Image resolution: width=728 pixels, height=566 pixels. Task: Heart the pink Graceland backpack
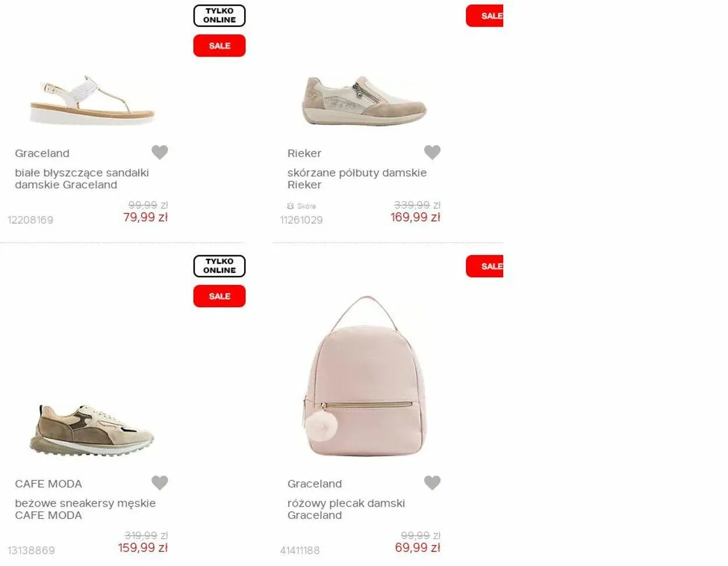click(432, 483)
